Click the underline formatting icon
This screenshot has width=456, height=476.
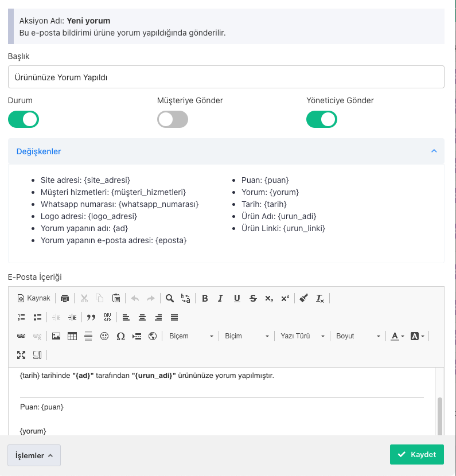[x=236, y=298]
